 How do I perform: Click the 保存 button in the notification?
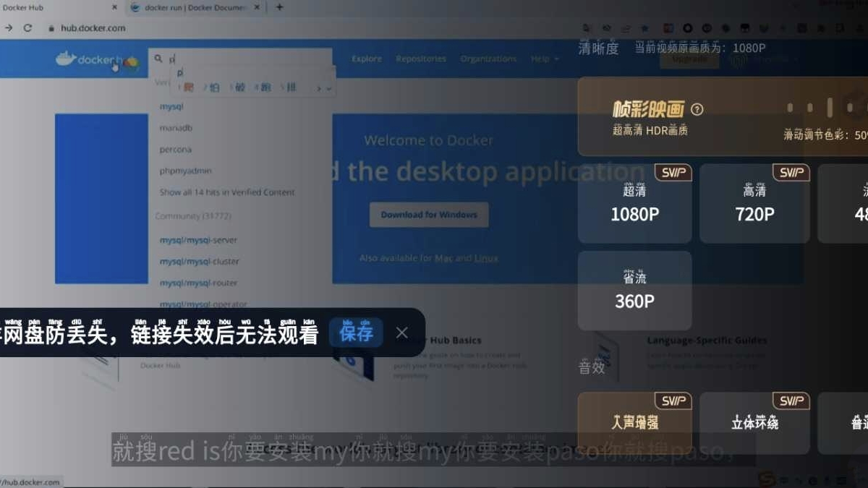coord(356,333)
